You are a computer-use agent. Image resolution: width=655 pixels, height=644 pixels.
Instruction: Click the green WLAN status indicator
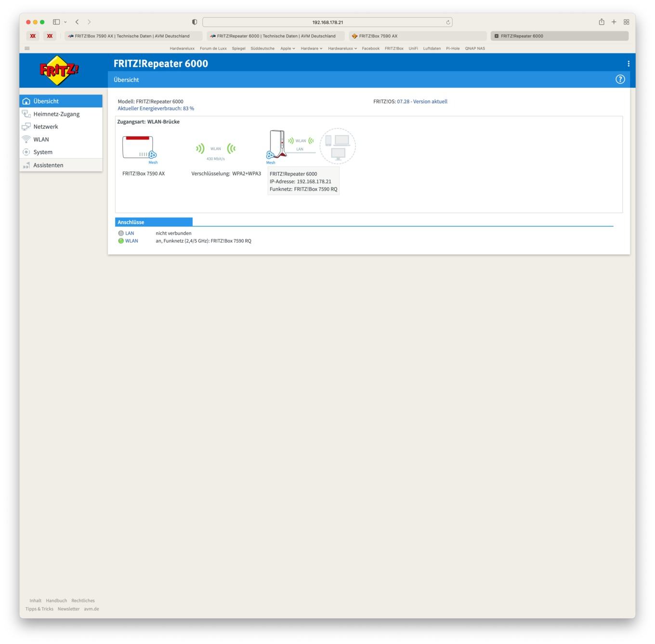click(x=121, y=241)
